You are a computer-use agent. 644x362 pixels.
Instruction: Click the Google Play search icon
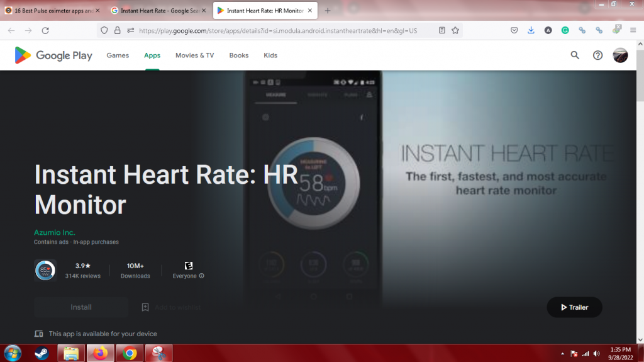pyautogui.click(x=575, y=55)
